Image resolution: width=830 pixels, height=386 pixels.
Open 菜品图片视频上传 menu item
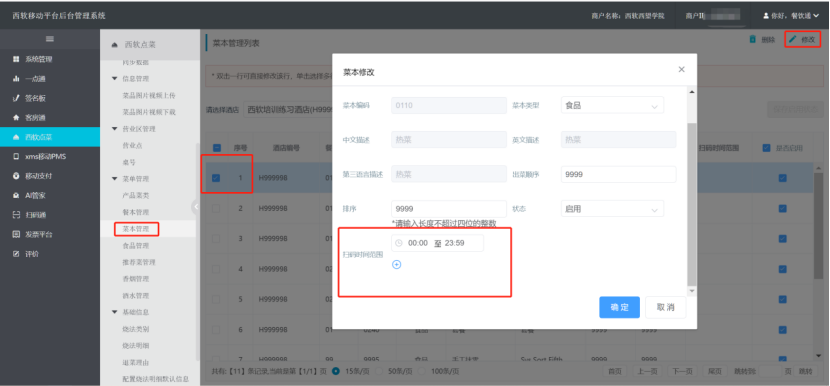pos(149,95)
